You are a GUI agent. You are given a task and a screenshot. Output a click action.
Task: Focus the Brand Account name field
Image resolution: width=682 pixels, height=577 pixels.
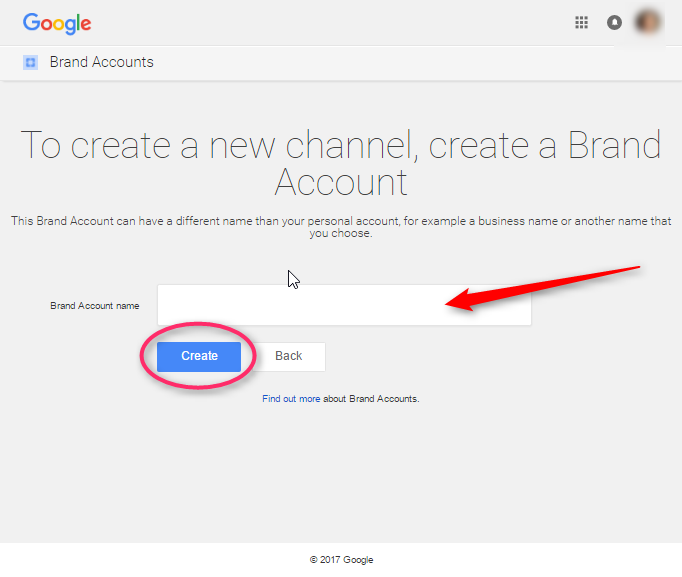tap(344, 305)
